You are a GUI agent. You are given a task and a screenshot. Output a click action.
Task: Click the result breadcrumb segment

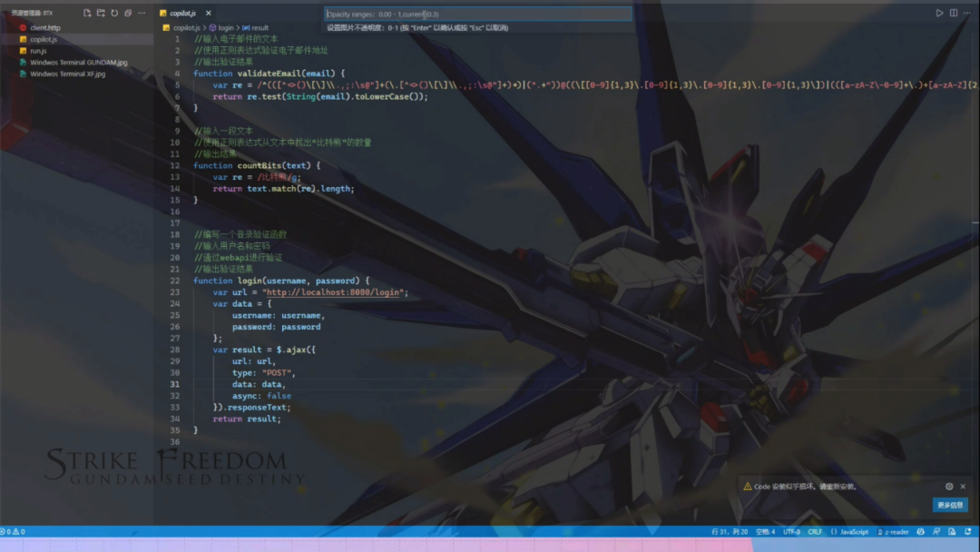coord(260,27)
